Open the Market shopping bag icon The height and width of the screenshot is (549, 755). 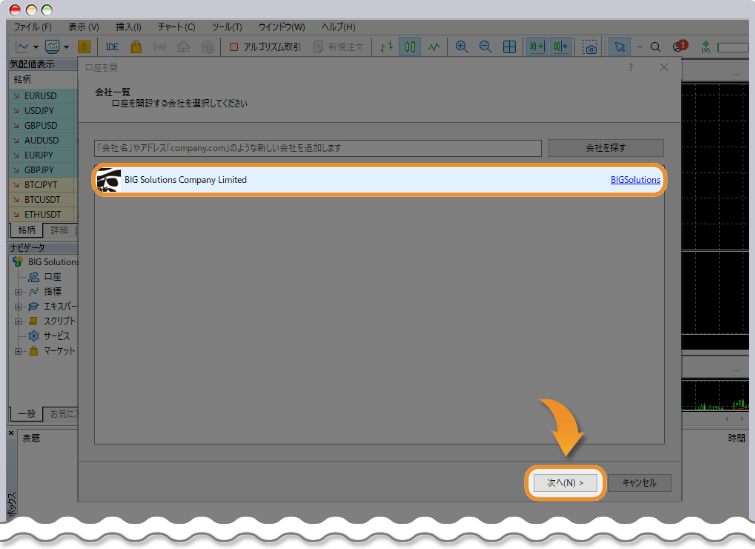tap(136, 47)
